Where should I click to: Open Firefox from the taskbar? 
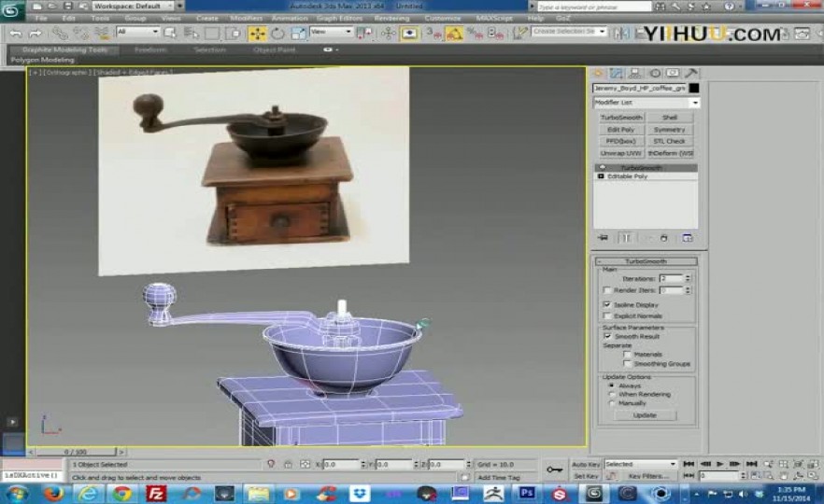(x=53, y=494)
